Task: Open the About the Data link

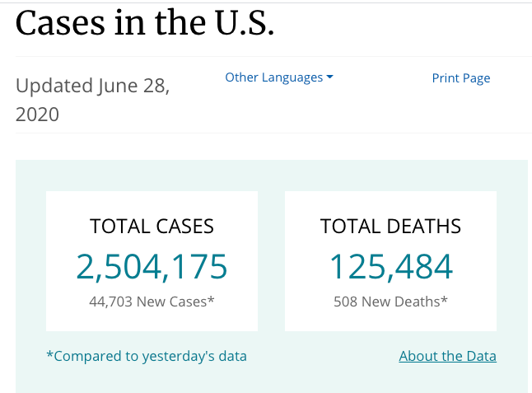Action: (447, 356)
